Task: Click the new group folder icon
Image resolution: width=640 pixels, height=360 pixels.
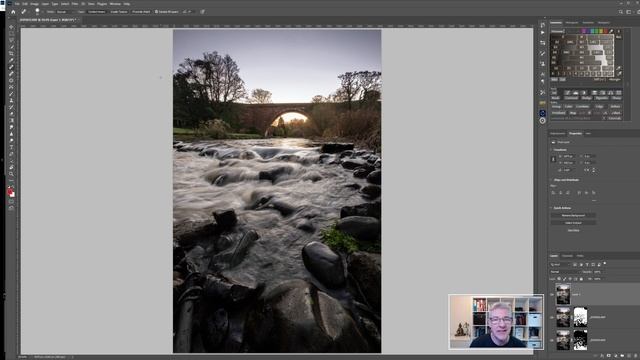Action: (622, 356)
